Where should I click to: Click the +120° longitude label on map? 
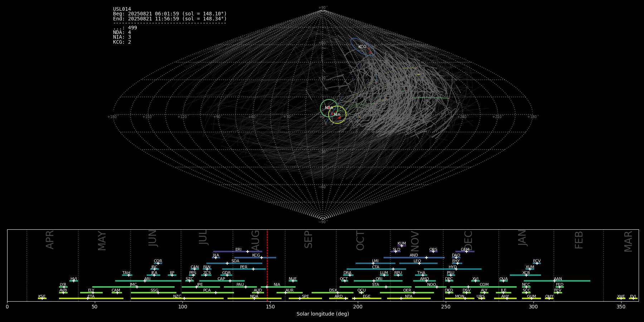[x=182, y=117]
